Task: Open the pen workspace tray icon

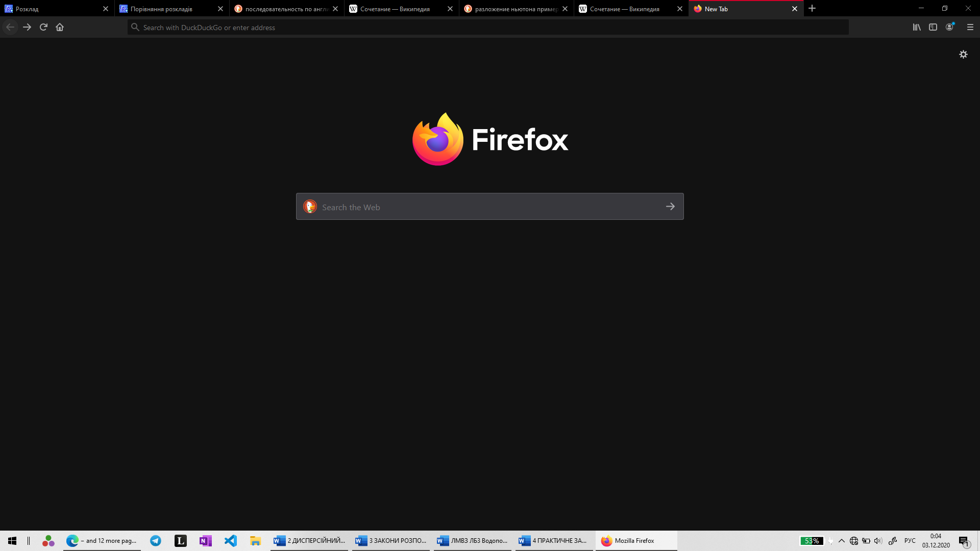Action: point(893,541)
